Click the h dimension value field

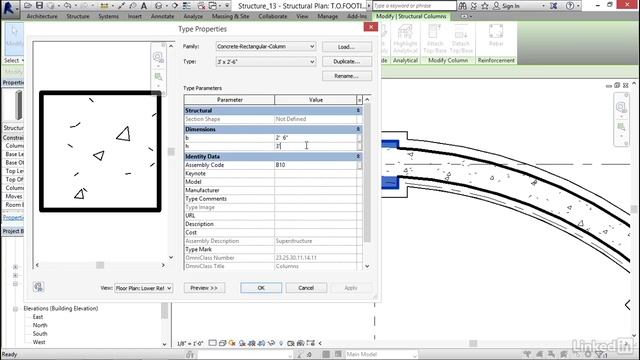316,146
